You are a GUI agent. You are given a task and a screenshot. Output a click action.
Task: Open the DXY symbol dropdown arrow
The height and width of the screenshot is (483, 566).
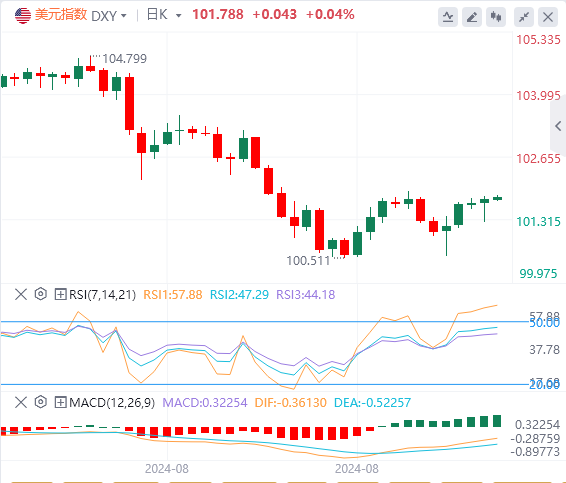pos(124,16)
